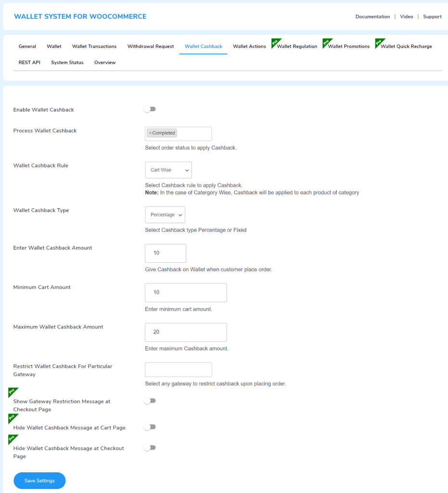
Task: Toggle Hide Wallet Cashback Message at Cart Page
Action: [x=150, y=427]
